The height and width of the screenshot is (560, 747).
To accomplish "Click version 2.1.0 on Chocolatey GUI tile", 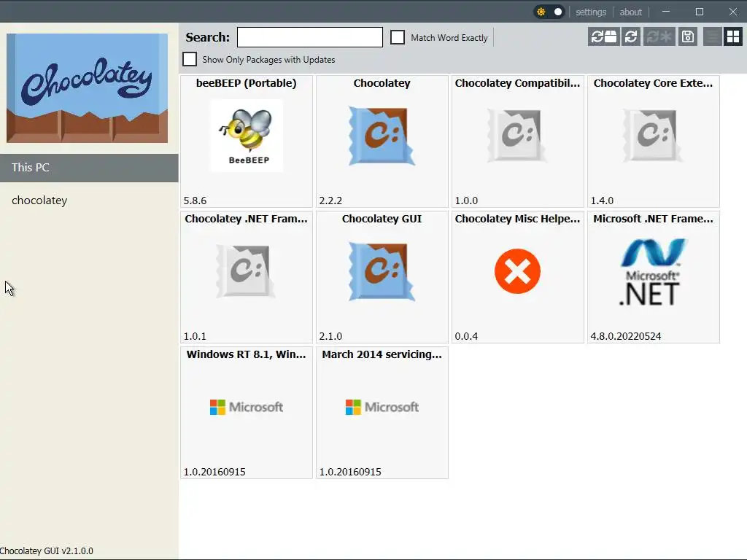I will pyautogui.click(x=330, y=336).
